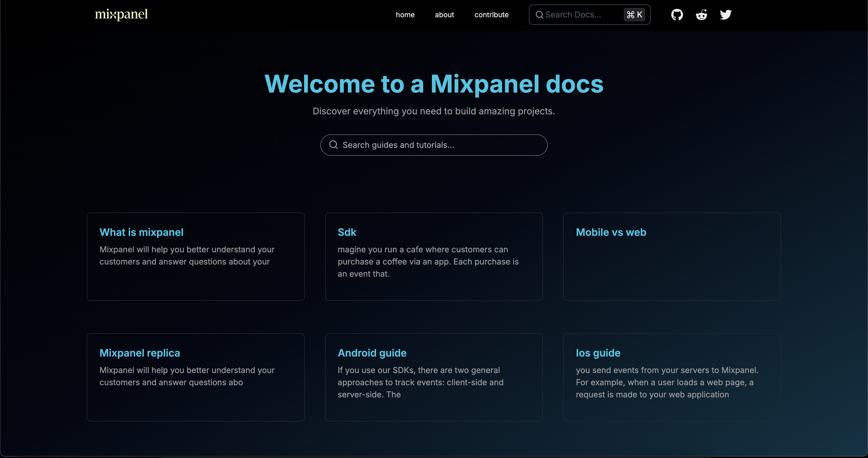Click the magnifier icon in Search Docs
The width and height of the screenshot is (868, 458).
pos(539,15)
